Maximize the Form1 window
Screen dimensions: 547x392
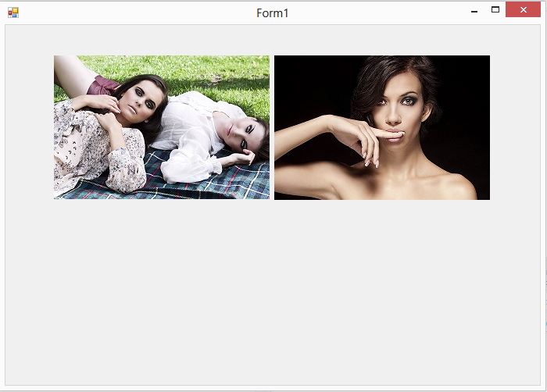(495, 10)
